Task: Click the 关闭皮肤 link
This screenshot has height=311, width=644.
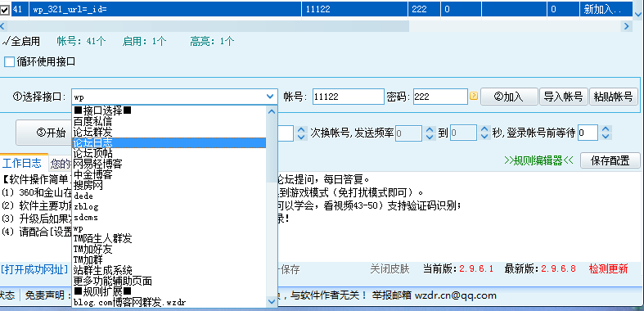Action: pos(390,269)
